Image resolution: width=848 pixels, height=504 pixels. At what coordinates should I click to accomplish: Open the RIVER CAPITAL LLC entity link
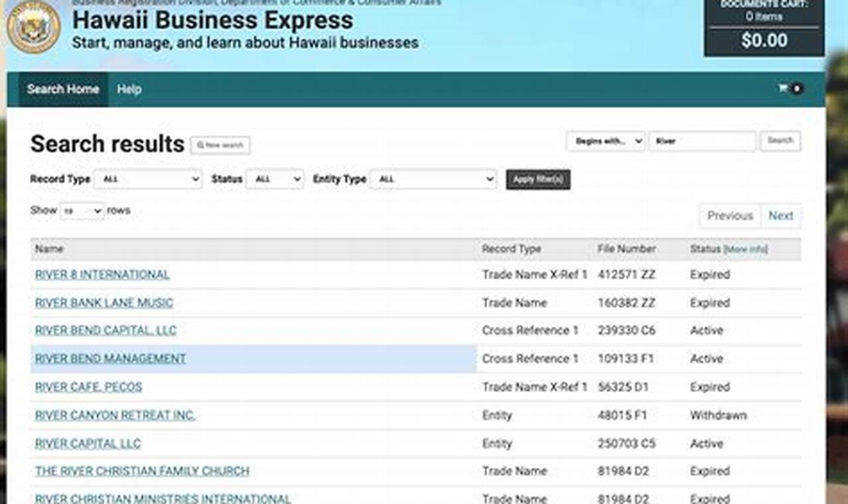87,443
